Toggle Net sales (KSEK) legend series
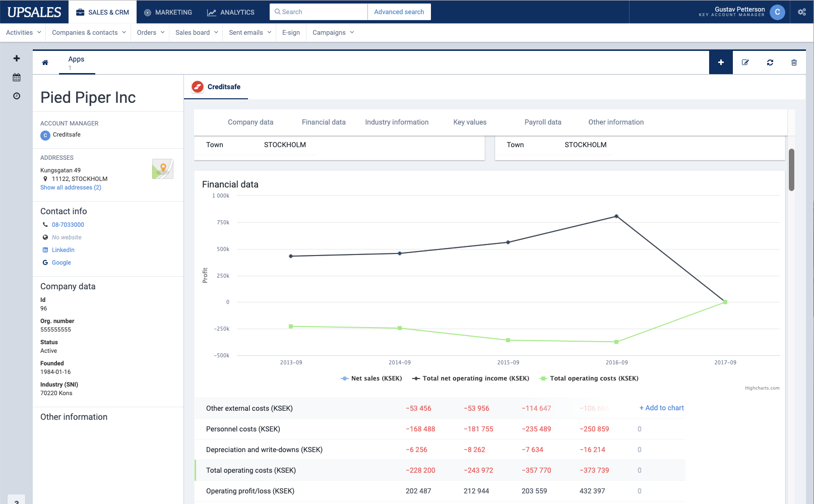Image resolution: width=814 pixels, height=504 pixels. tap(371, 379)
